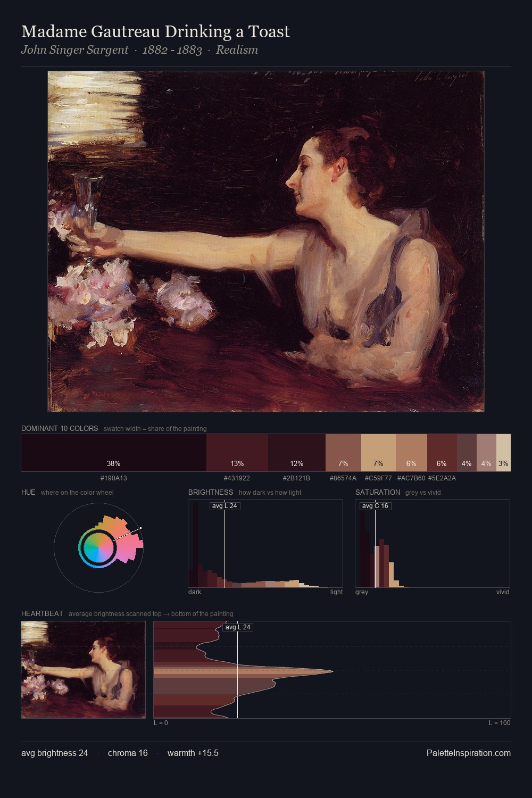Click 'where on the color wheel' caption
532x798 pixels.
coord(77,493)
